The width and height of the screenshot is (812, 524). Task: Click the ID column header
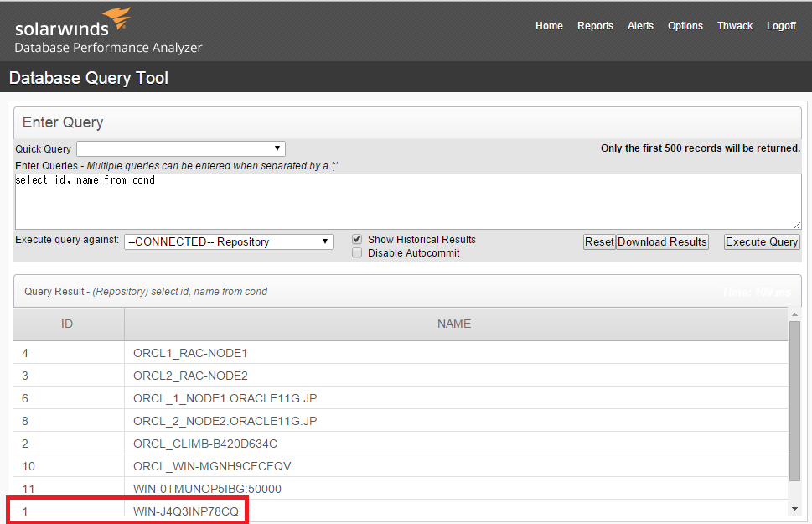69,324
